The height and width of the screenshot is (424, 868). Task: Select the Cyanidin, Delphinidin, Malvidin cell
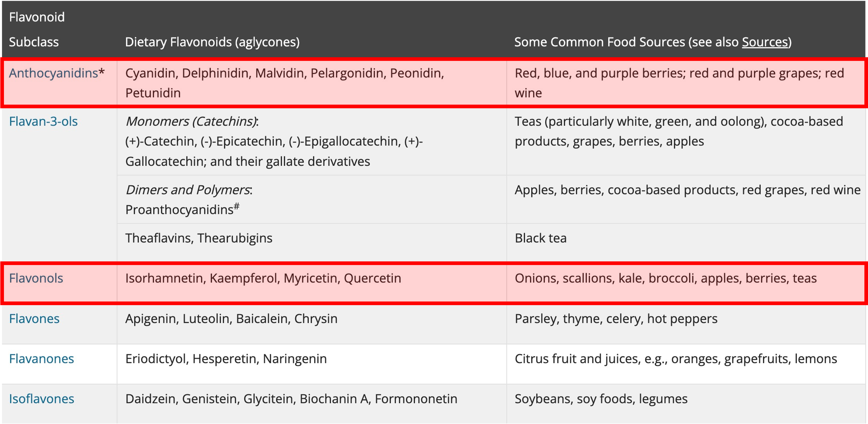312,83
